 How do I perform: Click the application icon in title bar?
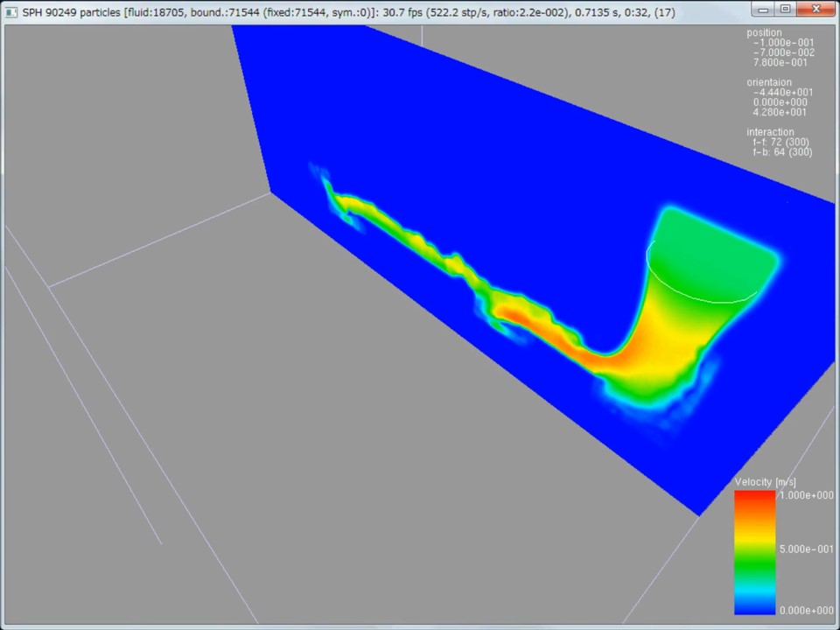coord(10,11)
